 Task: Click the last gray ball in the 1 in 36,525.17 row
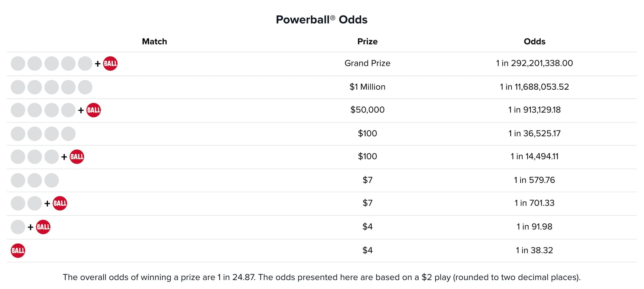pos(68,134)
